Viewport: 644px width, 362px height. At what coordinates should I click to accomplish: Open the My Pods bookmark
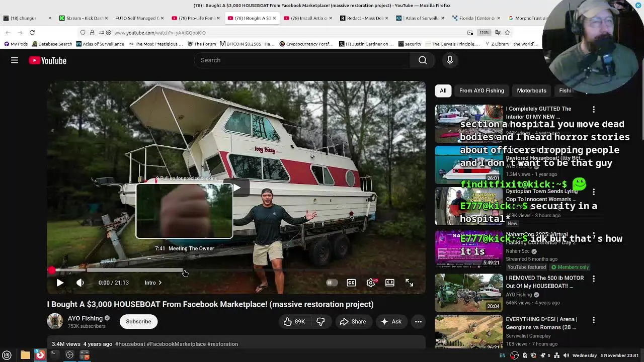pos(16,44)
